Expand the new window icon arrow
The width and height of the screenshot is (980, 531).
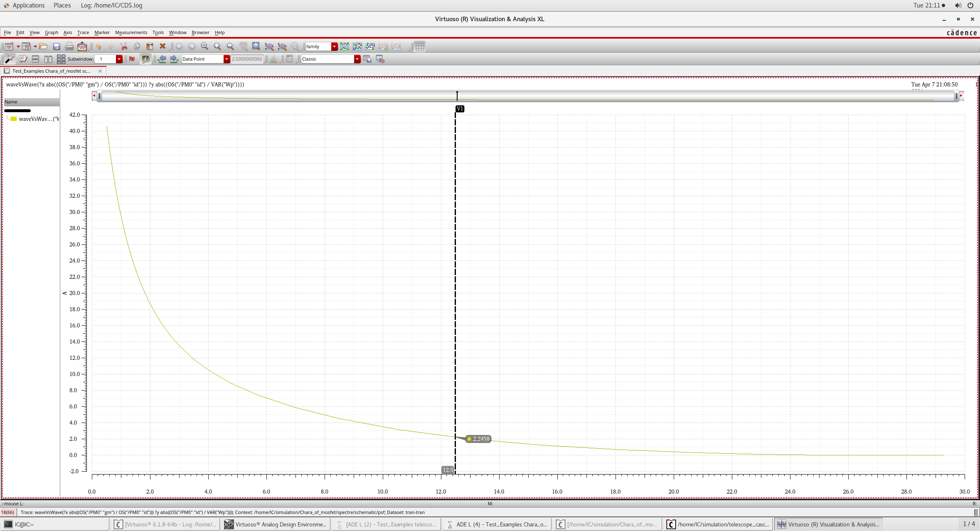pyautogui.click(x=18, y=47)
